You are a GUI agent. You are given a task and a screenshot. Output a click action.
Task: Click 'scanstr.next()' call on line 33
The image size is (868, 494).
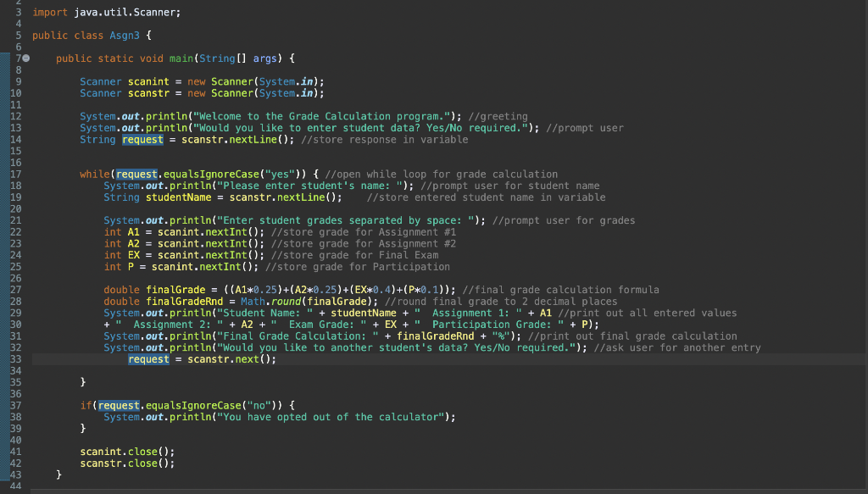tap(229, 360)
